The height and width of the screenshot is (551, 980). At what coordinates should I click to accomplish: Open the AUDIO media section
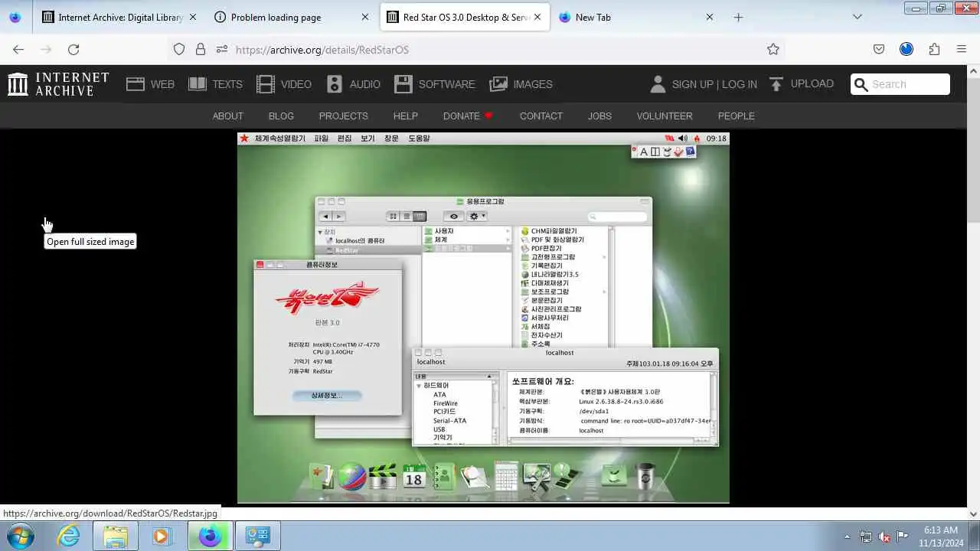click(x=353, y=84)
